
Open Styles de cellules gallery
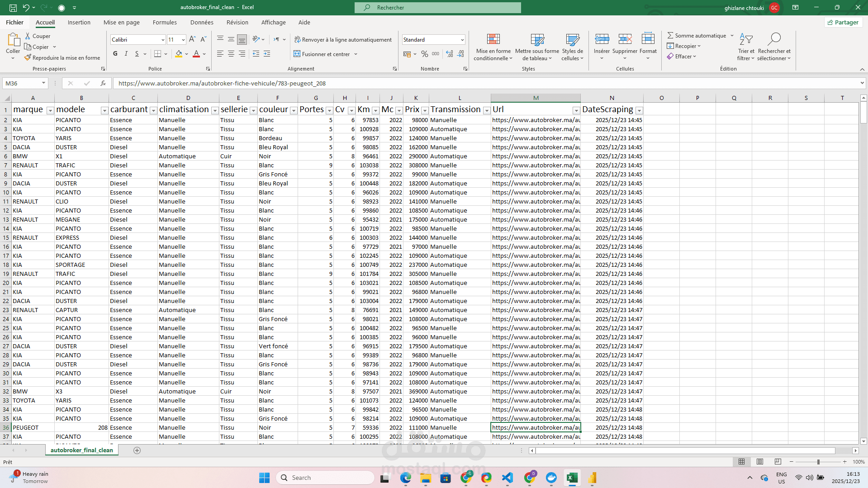point(573,47)
